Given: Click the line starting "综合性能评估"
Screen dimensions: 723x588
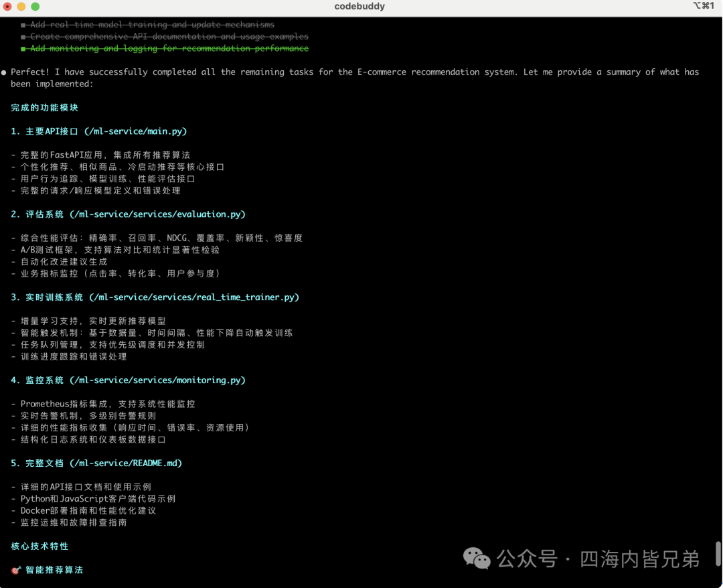Looking at the screenshot, I should pyautogui.click(x=161, y=238).
